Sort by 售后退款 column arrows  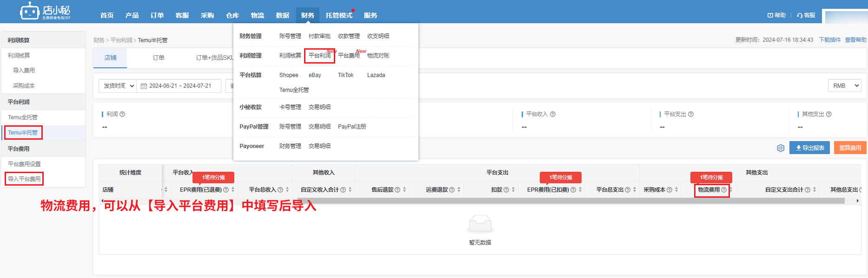coord(404,190)
